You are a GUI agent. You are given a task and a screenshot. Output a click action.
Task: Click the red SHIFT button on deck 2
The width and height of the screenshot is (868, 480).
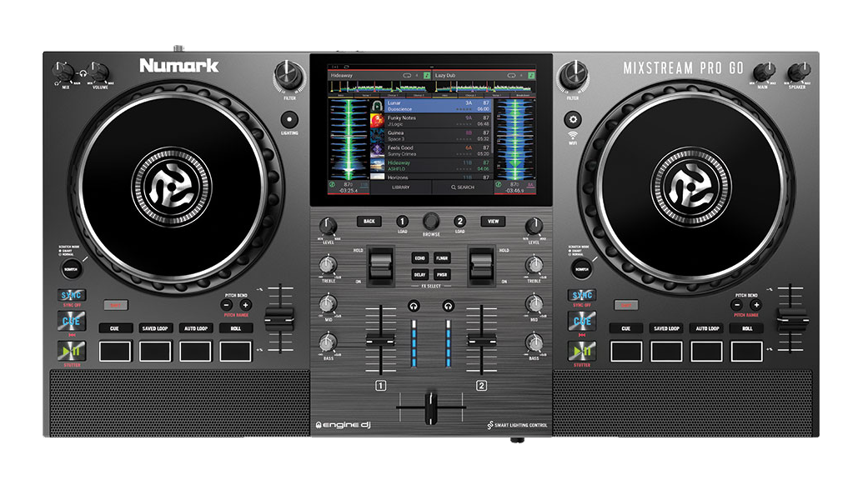coord(626,305)
